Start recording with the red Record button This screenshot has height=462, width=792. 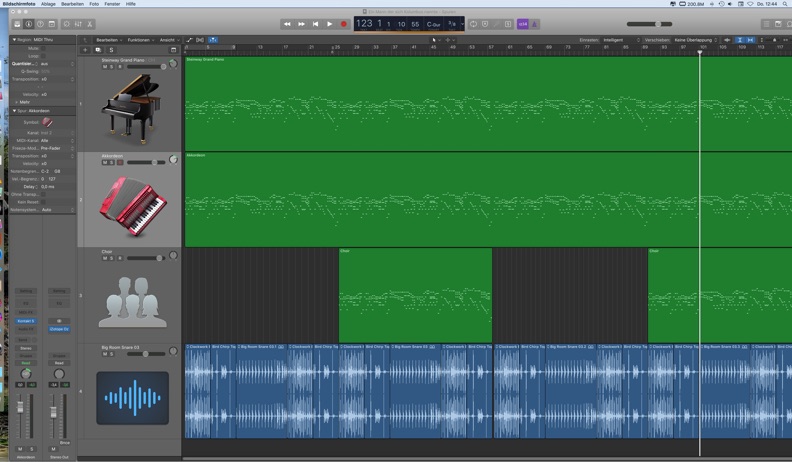pos(343,24)
